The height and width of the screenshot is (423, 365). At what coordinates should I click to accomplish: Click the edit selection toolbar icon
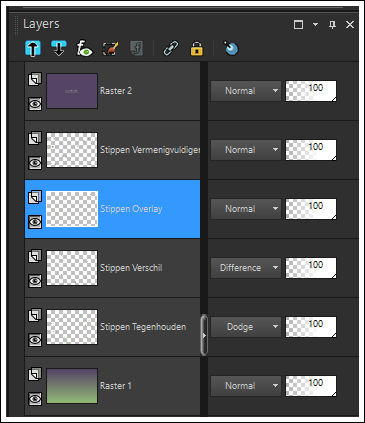pos(111,49)
